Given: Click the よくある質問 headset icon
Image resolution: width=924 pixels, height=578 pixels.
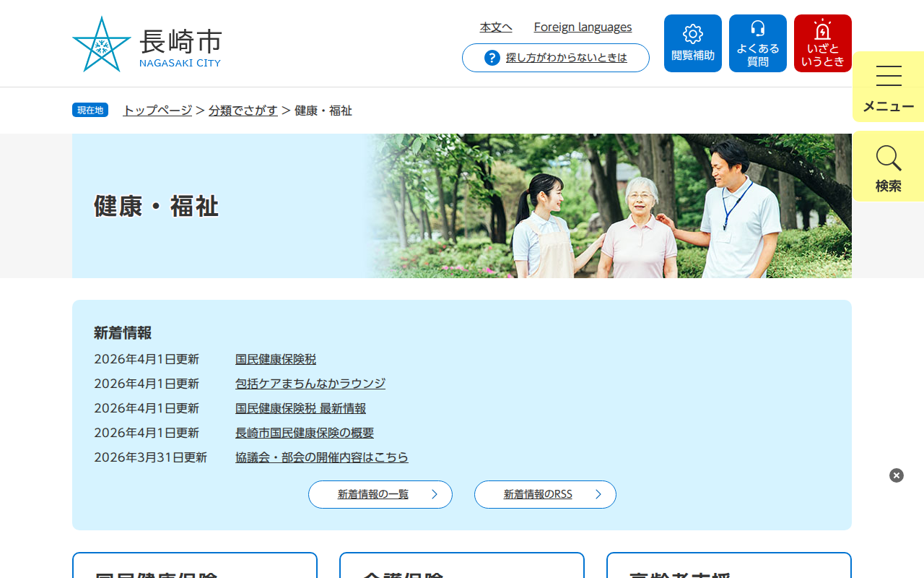Looking at the screenshot, I should pos(757,43).
